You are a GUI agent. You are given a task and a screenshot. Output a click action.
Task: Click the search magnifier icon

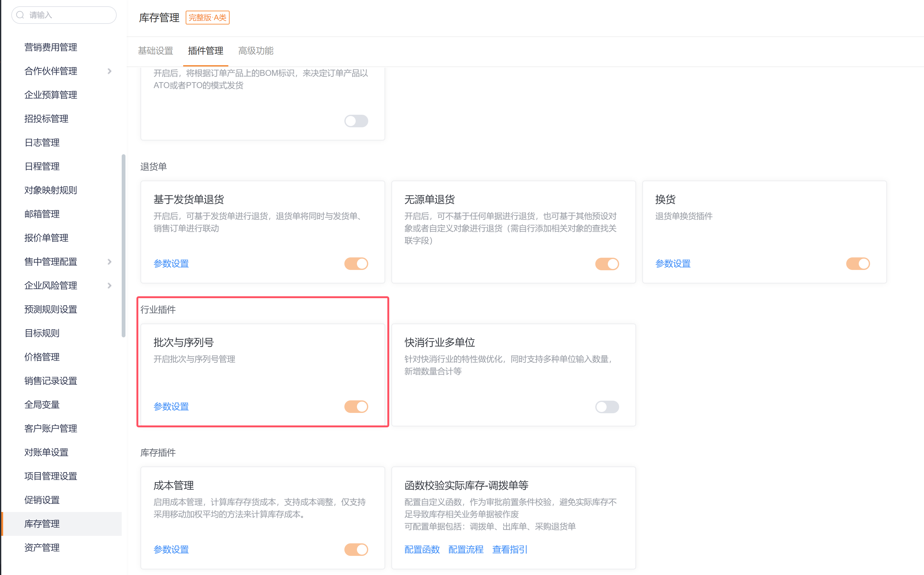[20, 15]
